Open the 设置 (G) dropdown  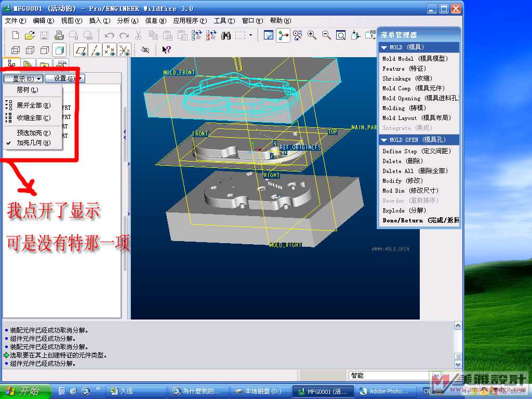(64, 78)
